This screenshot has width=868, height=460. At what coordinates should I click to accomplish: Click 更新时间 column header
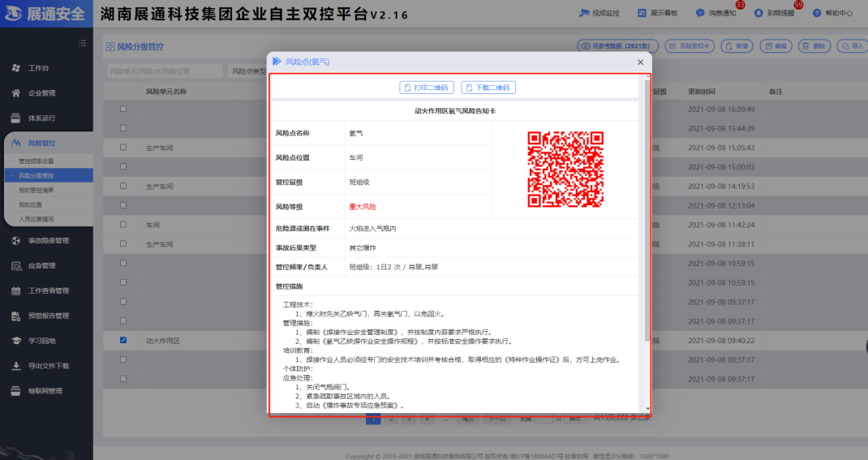coord(702,92)
